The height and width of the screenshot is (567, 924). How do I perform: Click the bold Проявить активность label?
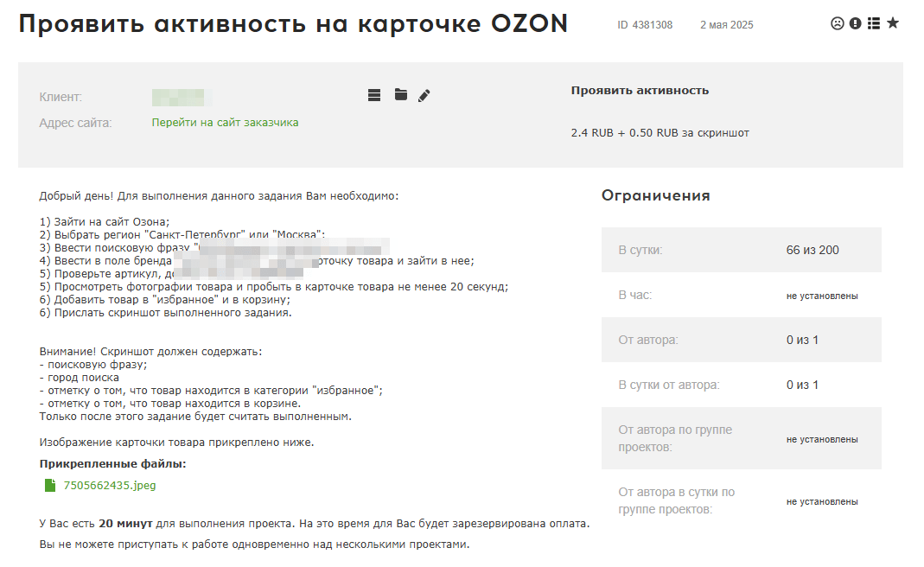tap(640, 91)
